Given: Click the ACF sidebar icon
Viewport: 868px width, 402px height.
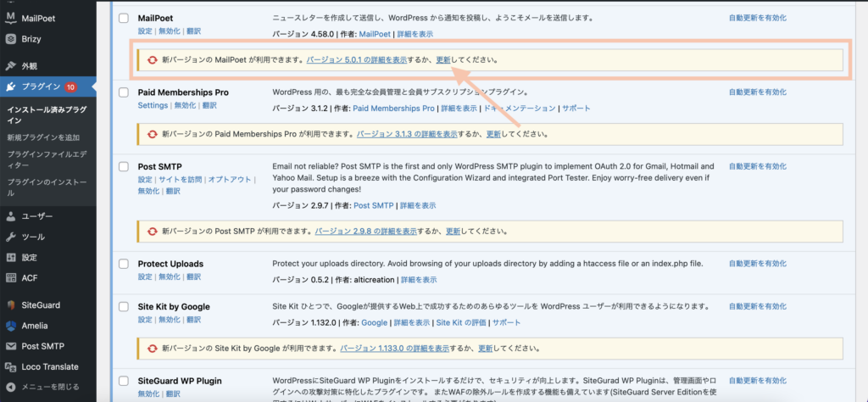Looking at the screenshot, I should [x=10, y=278].
